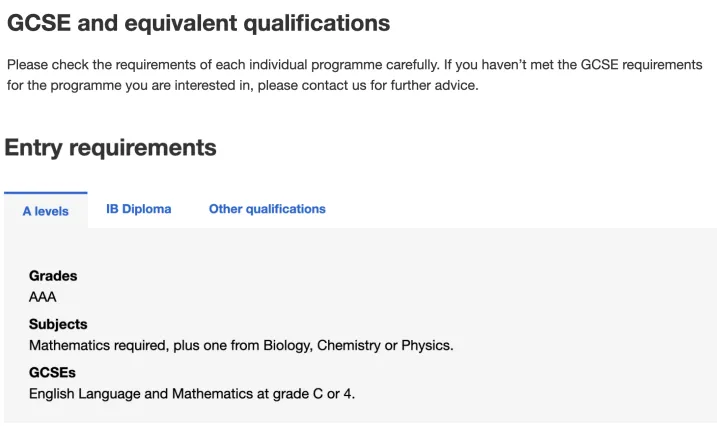Screen dimensions: 717x426
Task: Click the AAA grade text
Action: pyautogui.click(x=43, y=297)
